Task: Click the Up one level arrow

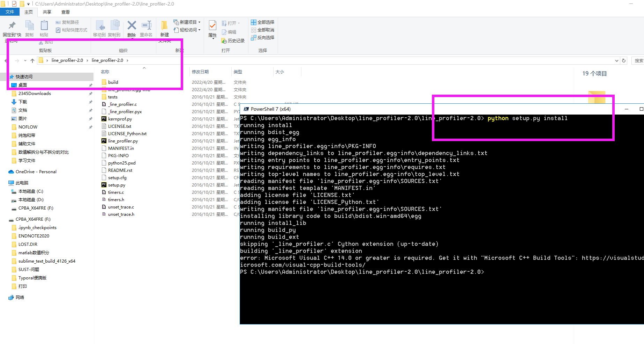Action: pyautogui.click(x=32, y=60)
